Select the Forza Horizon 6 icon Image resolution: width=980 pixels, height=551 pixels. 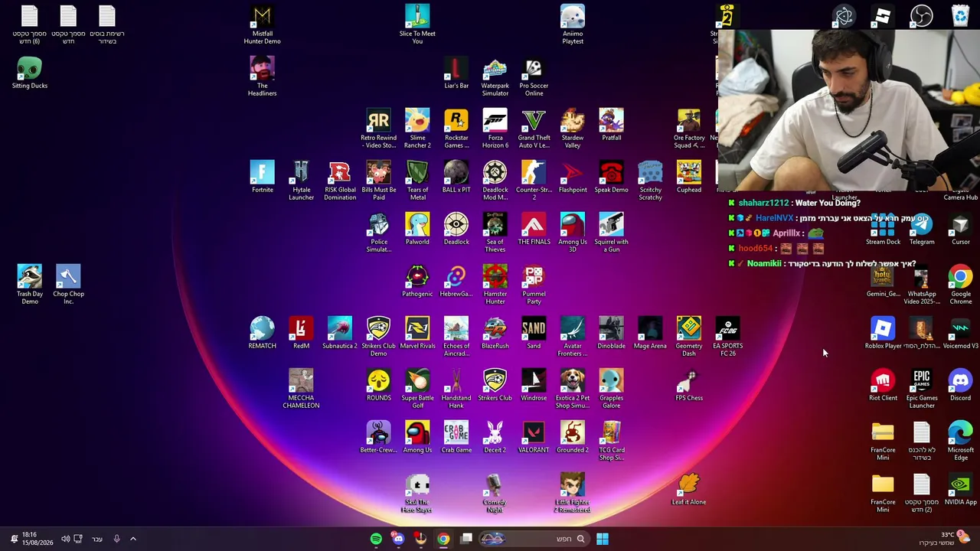(495, 129)
